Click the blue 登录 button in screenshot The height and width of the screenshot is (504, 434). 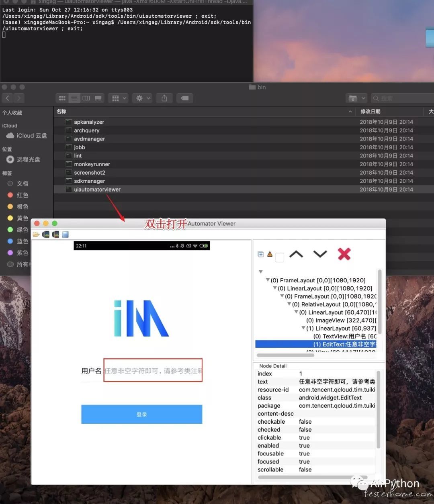[141, 414]
